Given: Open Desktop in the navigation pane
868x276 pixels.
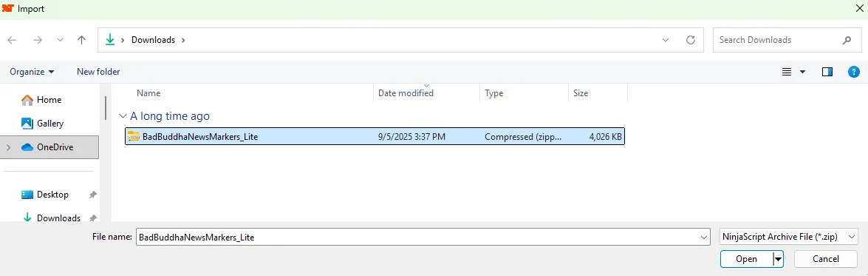Looking at the screenshot, I should 46,195.
